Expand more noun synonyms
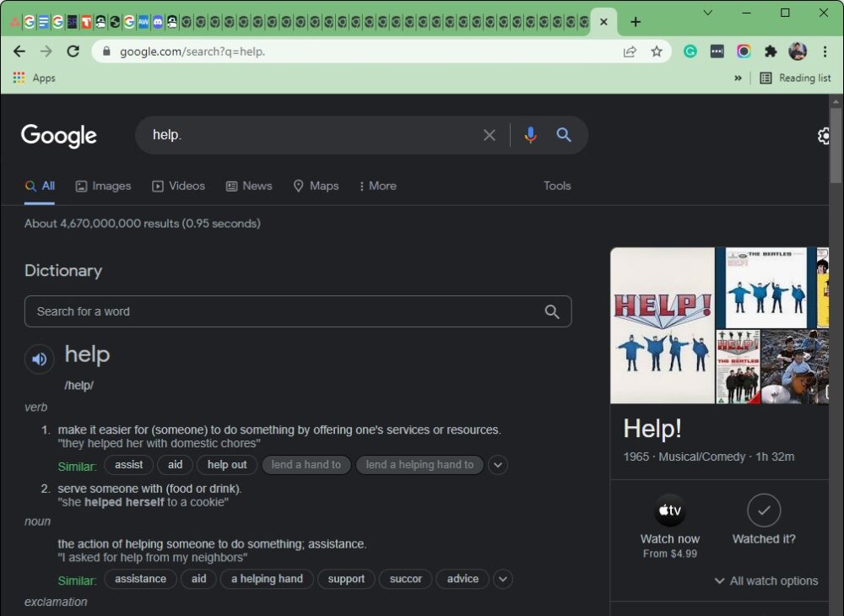 503,579
